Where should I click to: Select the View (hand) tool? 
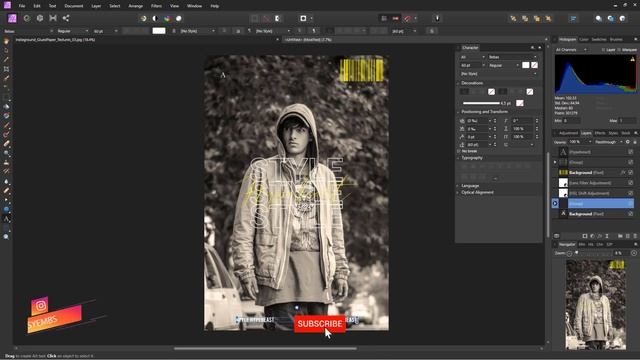tap(6, 42)
